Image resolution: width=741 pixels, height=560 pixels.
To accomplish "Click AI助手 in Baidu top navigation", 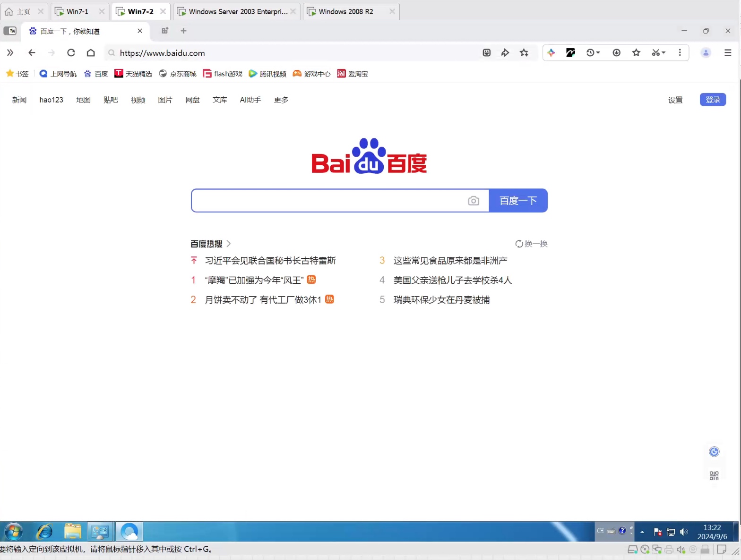I will [250, 100].
